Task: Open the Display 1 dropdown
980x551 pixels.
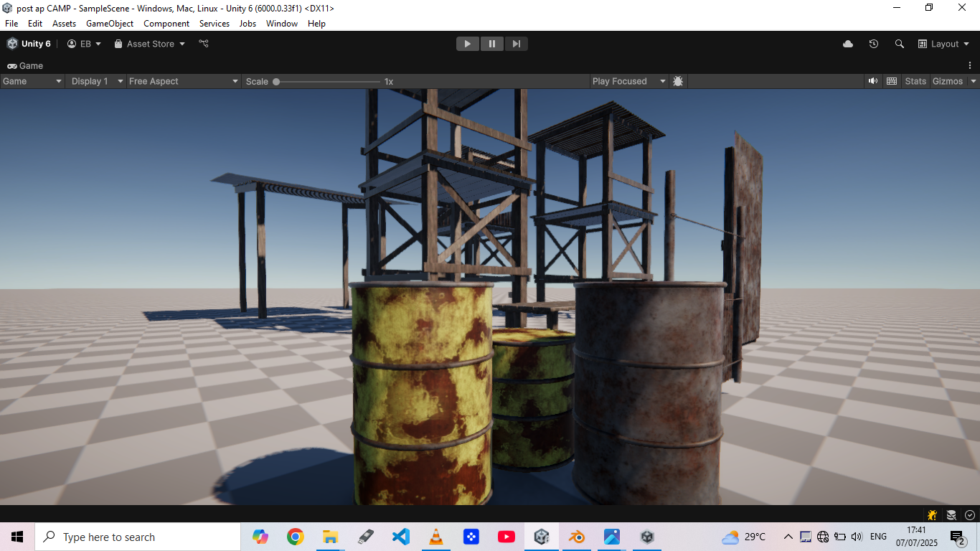Action: tap(97, 81)
